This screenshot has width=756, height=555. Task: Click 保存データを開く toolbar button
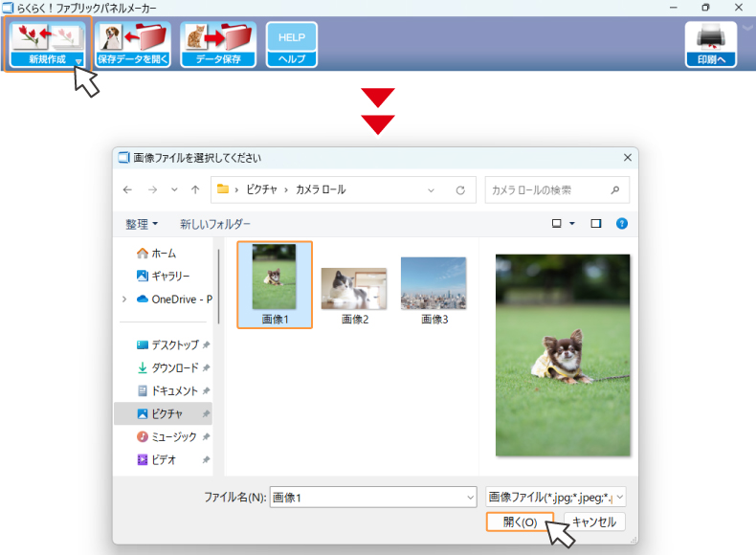coord(133,44)
